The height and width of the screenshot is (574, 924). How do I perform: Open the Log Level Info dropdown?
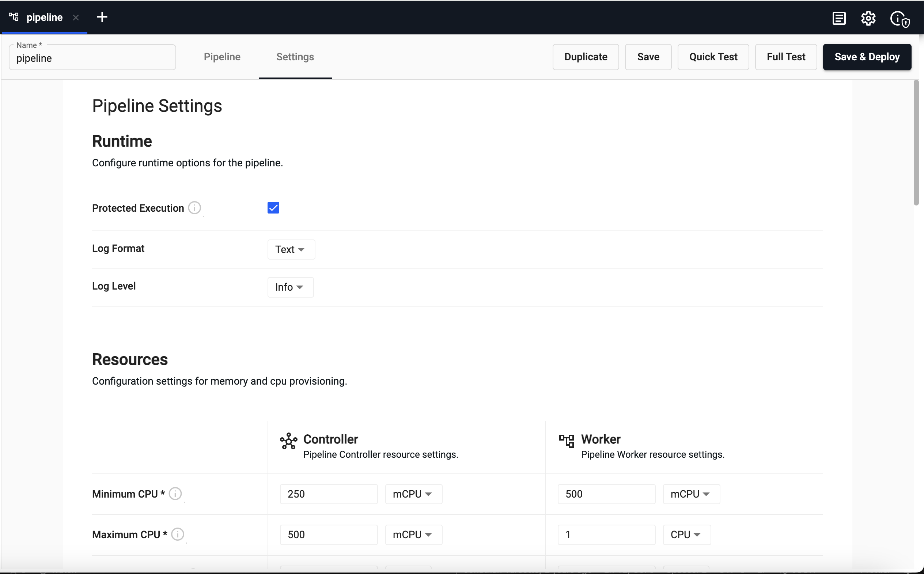[x=290, y=287]
